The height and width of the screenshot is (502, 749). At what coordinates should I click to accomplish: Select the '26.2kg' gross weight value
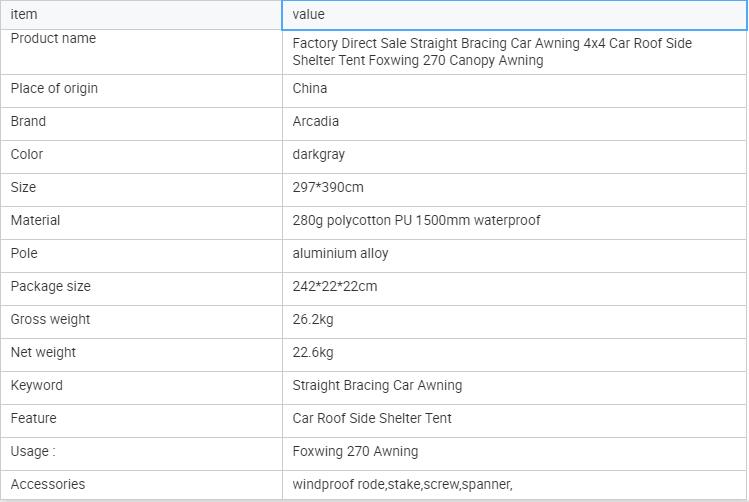(313, 319)
